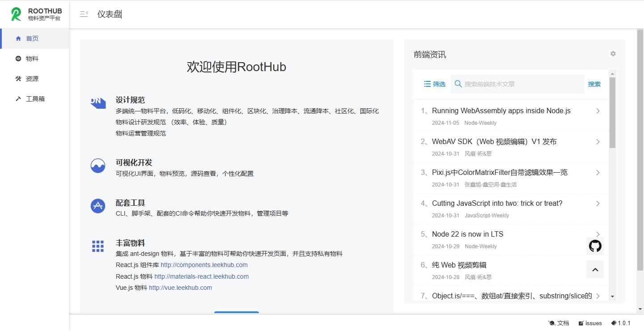Viewport: 644px width, 331px height.
Task: Open the http://vue.leekhub.com link
Action: point(180,288)
